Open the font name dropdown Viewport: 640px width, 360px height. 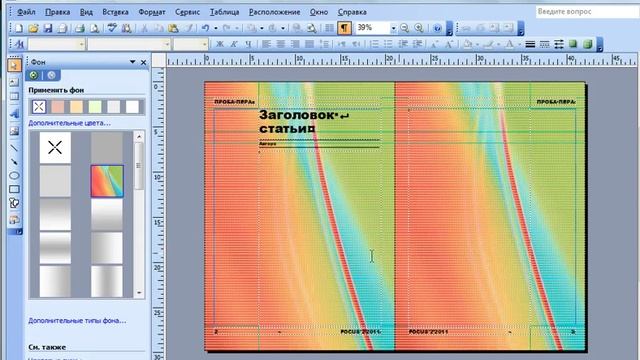(167, 44)
